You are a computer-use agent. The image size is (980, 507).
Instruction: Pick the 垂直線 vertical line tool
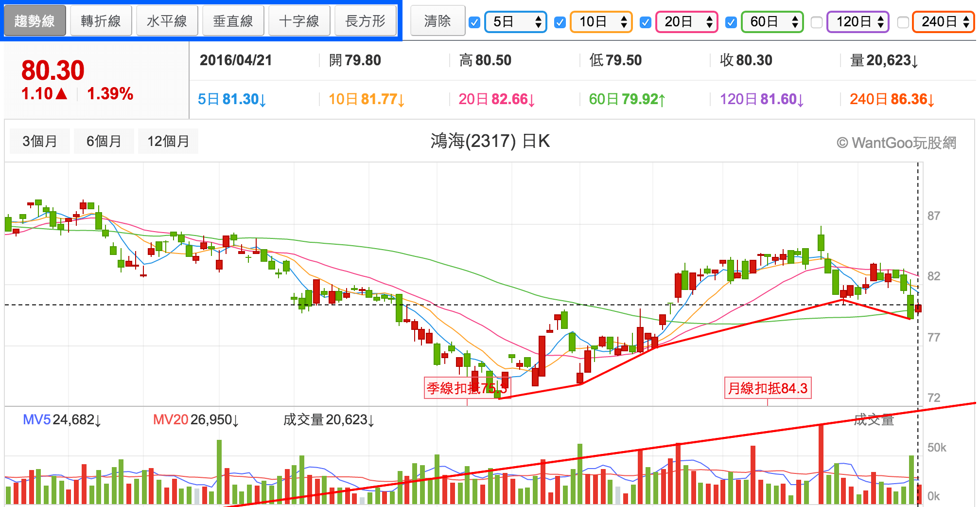click(233, 21)
